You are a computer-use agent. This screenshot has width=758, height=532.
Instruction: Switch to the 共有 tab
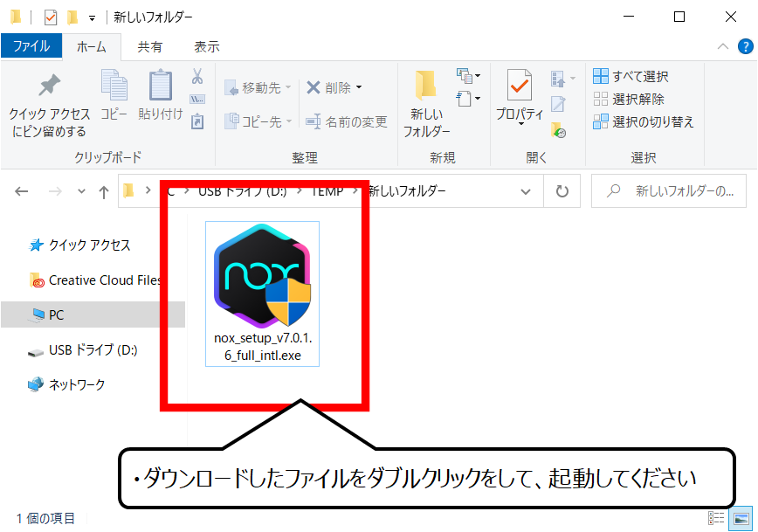click(x=150, y=47)
